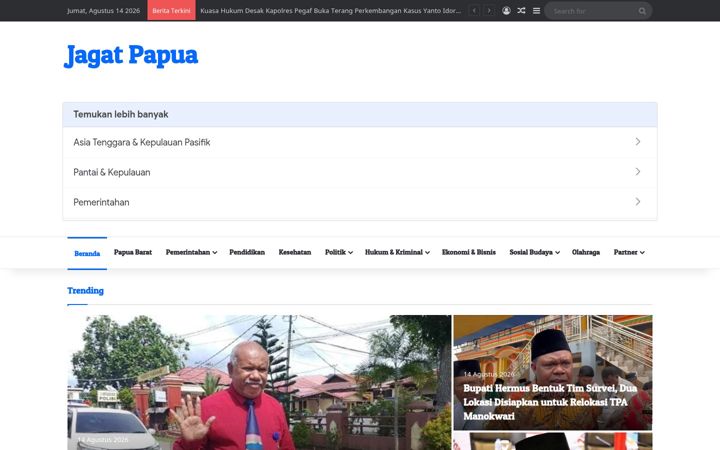This screenshot has height=450, width=720.
Task: Open Asia Tenggara & Kepulauan Pasifik link
Action: [x=141, y=142]
